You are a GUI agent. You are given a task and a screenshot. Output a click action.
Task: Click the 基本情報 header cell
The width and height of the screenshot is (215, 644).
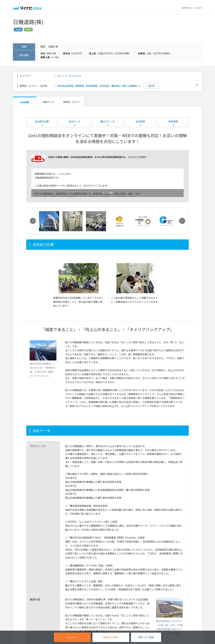(x=24, y=55)
